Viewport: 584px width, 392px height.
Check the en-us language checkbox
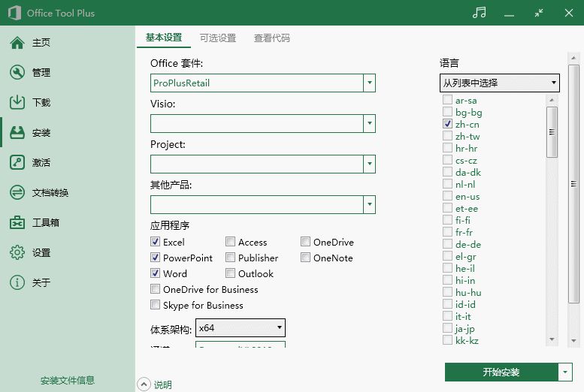(x=447, y=196)
